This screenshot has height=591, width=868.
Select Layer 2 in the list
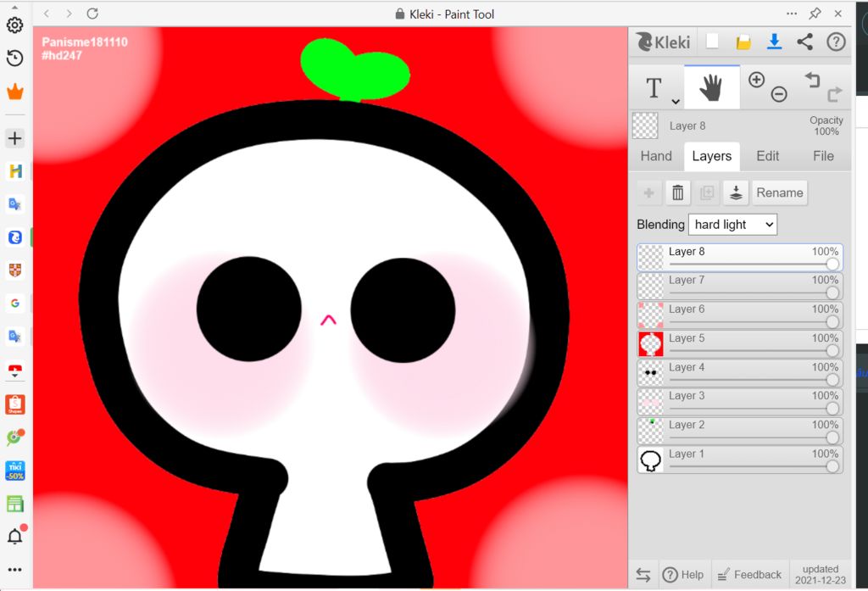[x=739, y=431]
